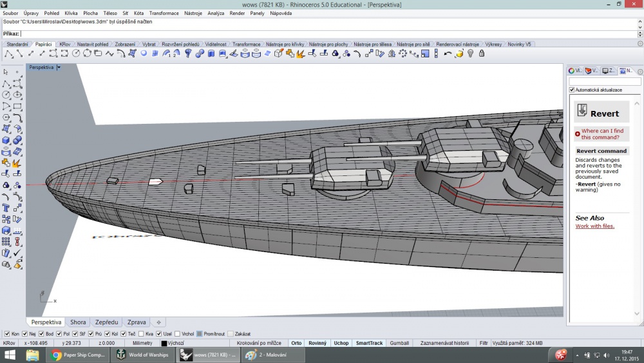Select the Explode tool in left toolbar
This screenshot has height=363, width=644.
point(17,162)
